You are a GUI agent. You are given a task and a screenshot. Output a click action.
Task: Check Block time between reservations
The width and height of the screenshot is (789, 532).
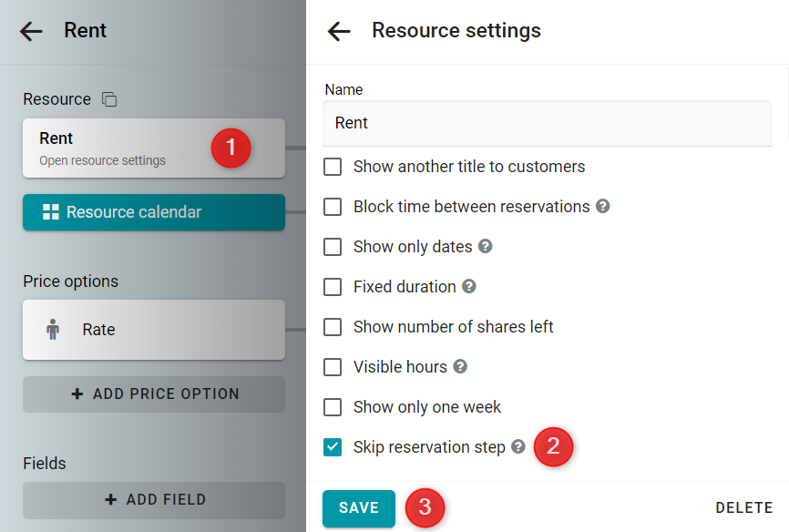point(333,207)
